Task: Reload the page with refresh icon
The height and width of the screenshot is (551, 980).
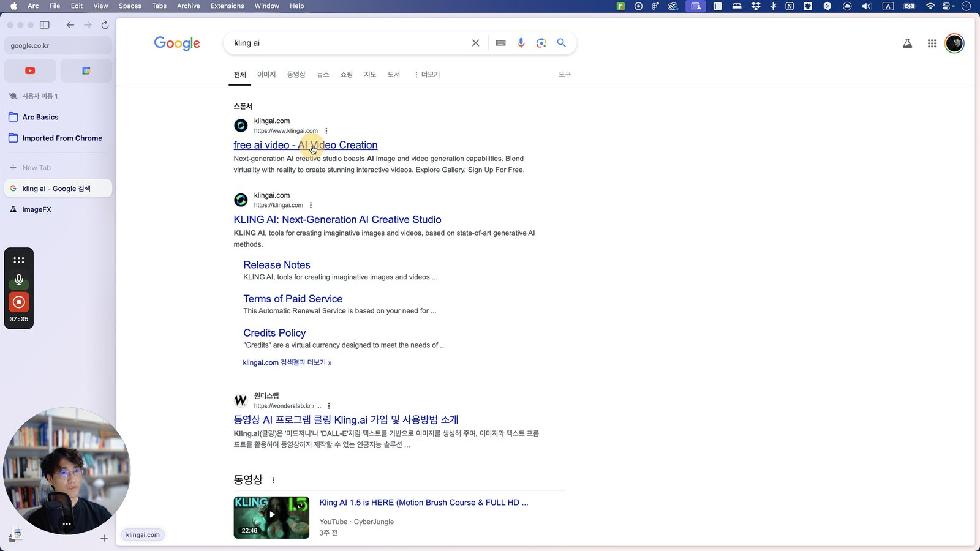Action: click(x=105, y=25)
